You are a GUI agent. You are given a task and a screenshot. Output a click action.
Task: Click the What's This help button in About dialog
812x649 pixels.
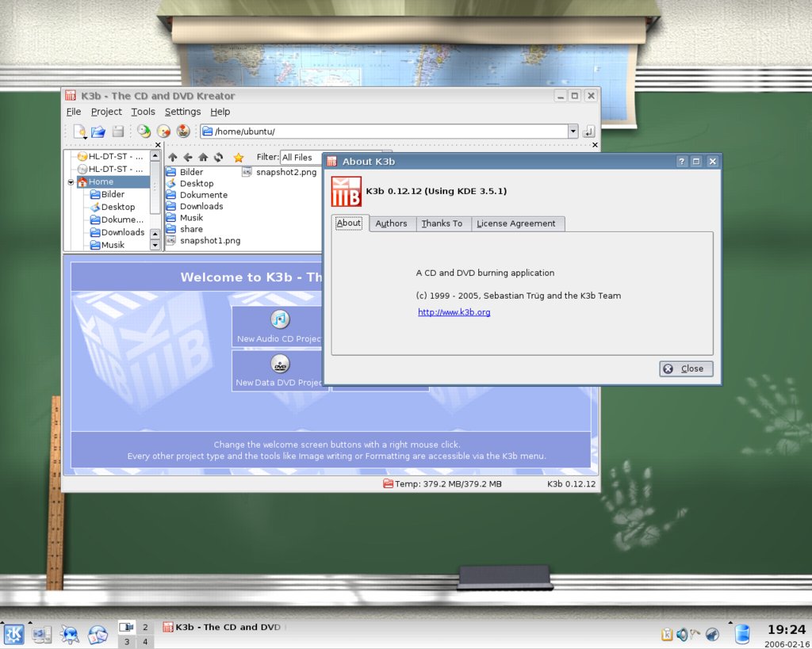(681, 162)
